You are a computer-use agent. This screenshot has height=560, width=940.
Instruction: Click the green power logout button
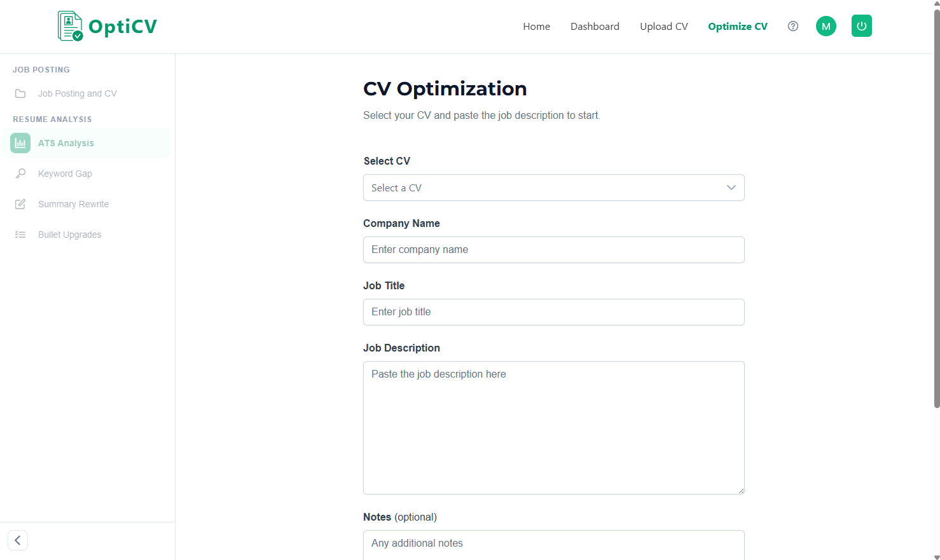(862, 26)
